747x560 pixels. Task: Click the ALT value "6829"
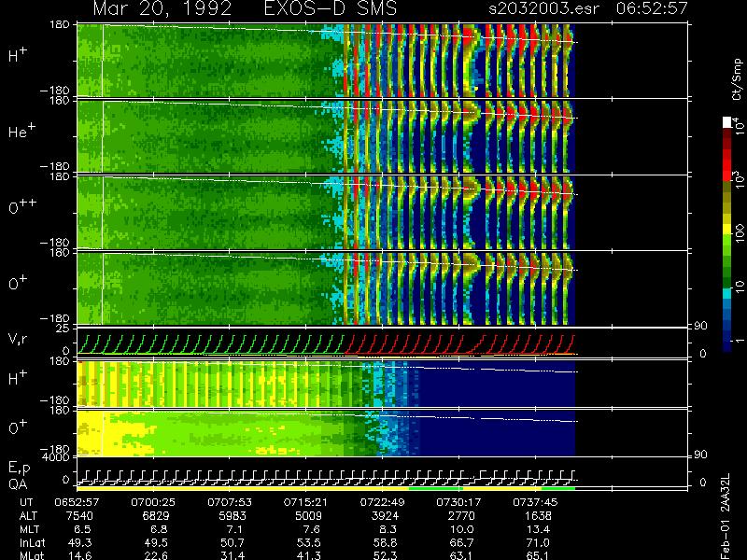(157, 516)
